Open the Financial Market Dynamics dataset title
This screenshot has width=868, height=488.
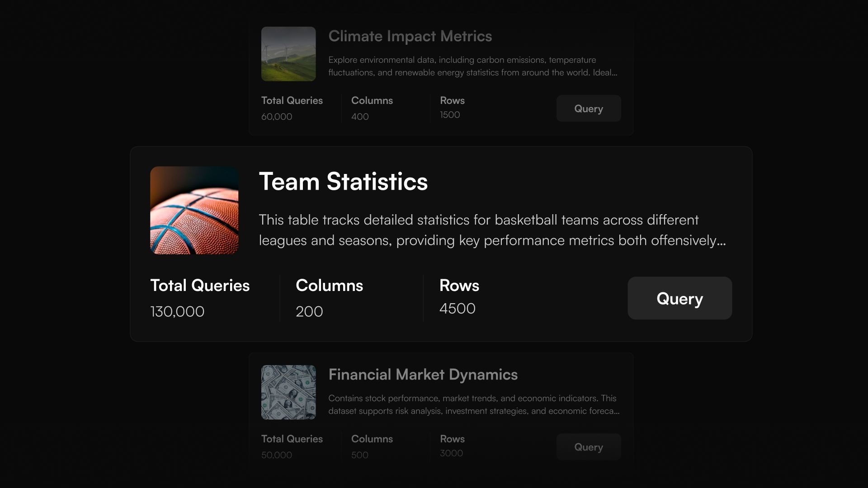coord(422,375)
